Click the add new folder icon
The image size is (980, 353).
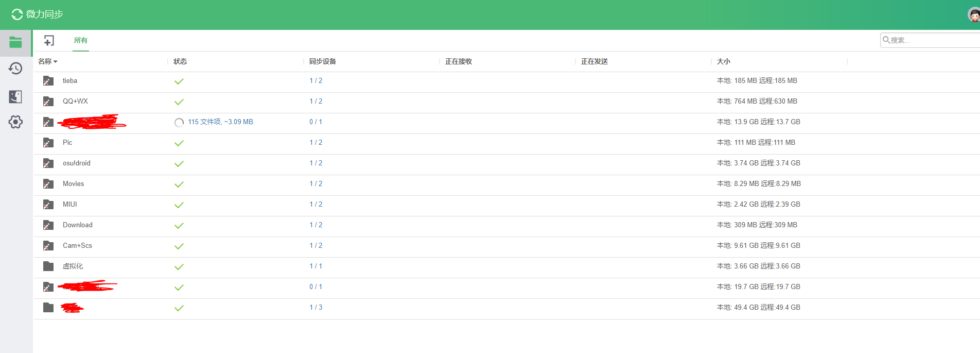coord(49,41)
